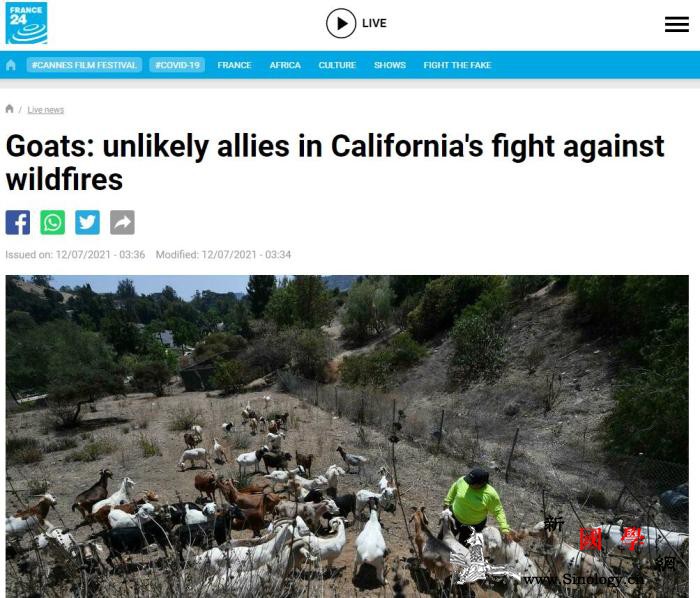Screen dimensions: 700x598
Task: Go to FIGHT THE FAKE section
Action: click(x=457, y=65)
